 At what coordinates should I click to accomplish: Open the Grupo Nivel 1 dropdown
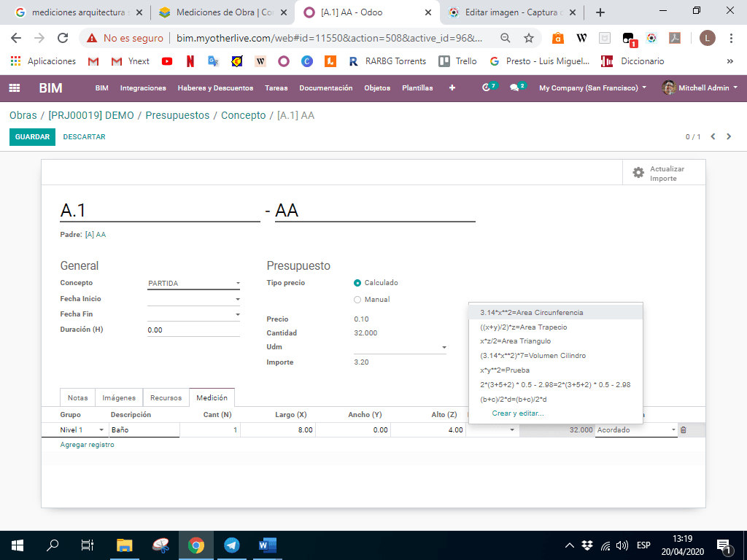tap(101, 430)
